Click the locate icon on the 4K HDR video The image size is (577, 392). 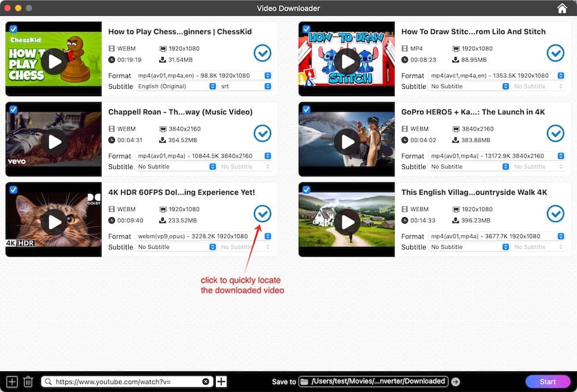(263, 214)
